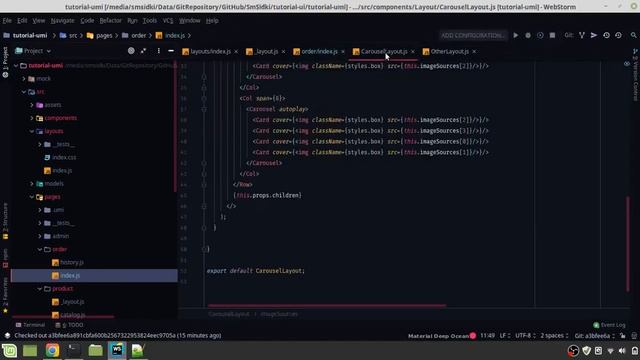
Task: Click the Git update project branch icon
Action: point(582,36)
